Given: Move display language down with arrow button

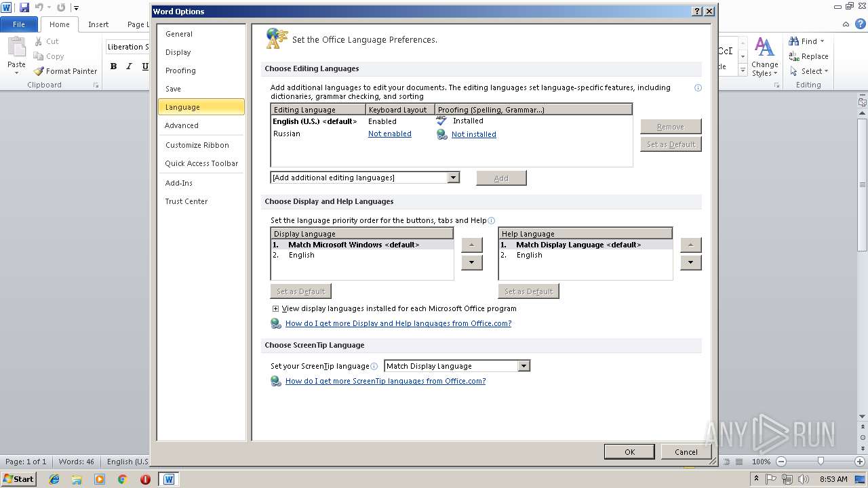Looking at the screenshot, I should (472, 262).
